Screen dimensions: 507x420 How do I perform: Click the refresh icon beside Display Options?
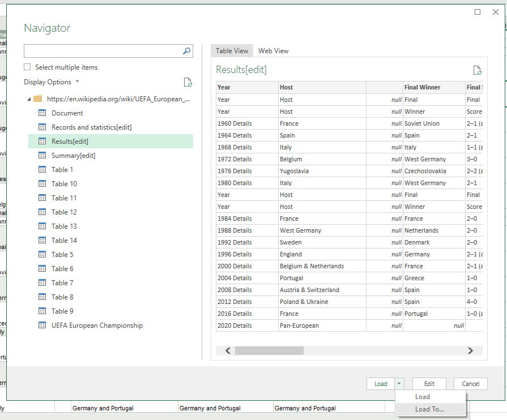(x=188, y=83)
